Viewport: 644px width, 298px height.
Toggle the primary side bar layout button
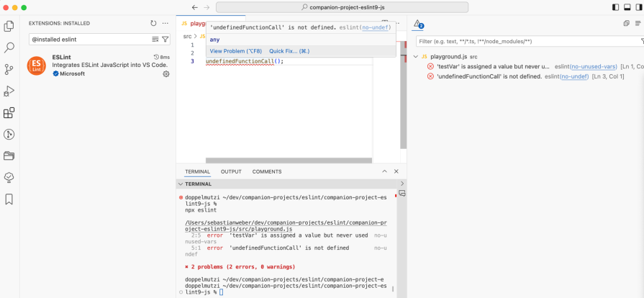click(x=615, y=7)
